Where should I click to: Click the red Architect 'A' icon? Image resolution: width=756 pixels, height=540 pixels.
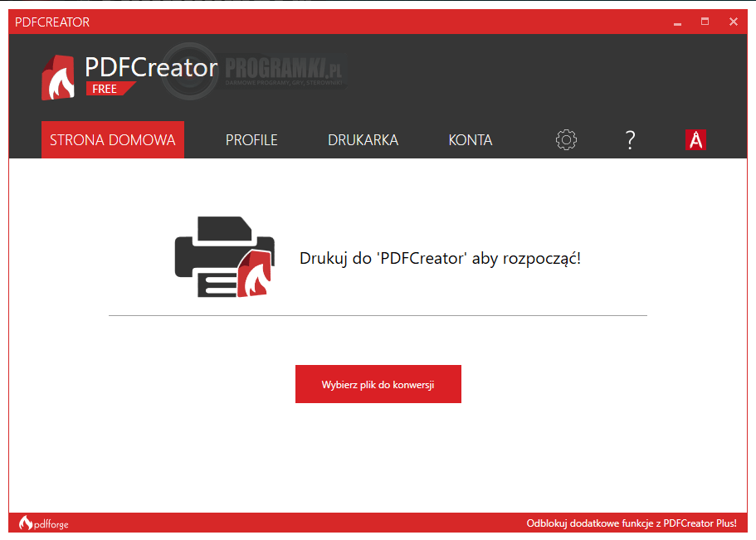695,140
